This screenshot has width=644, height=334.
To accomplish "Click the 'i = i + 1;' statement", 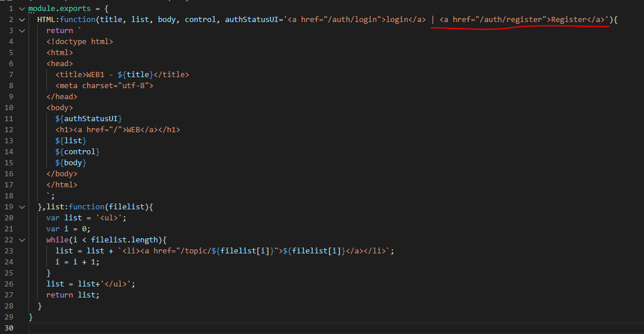I will pos(77,262).
